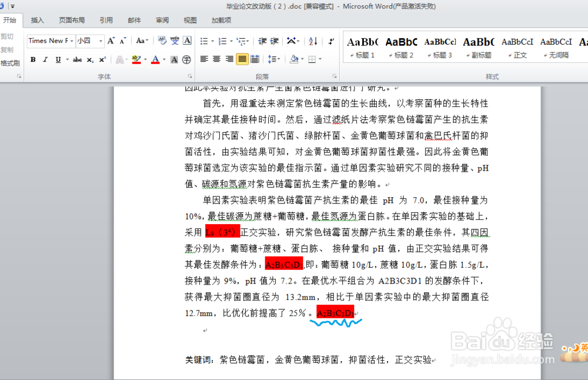This screenshot has height=380, width=588.
Task: Select the Format Painter tool
Action: pos(11,62)
